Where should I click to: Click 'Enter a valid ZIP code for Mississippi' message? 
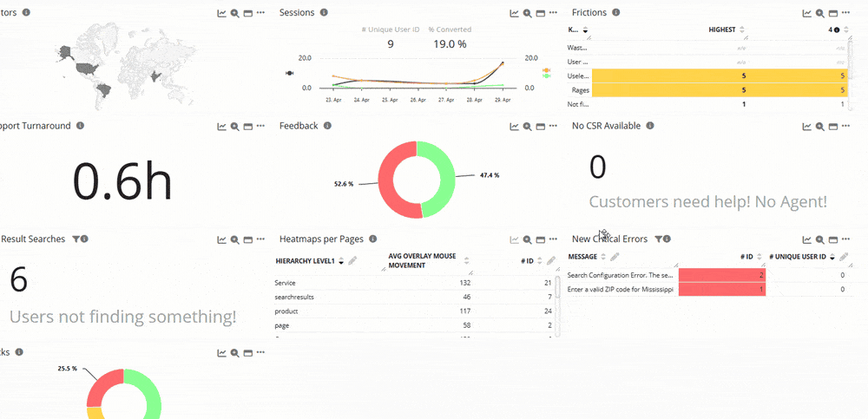621,290
